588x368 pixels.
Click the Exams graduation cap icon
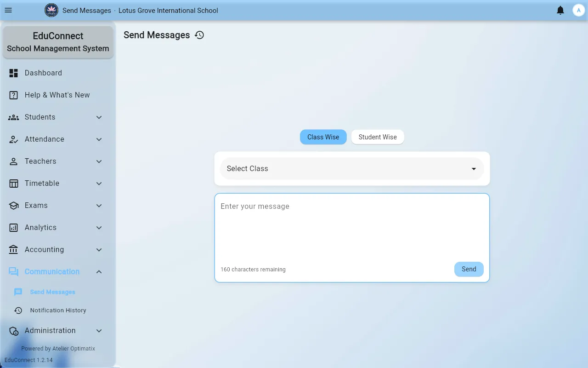click(14, 205)
